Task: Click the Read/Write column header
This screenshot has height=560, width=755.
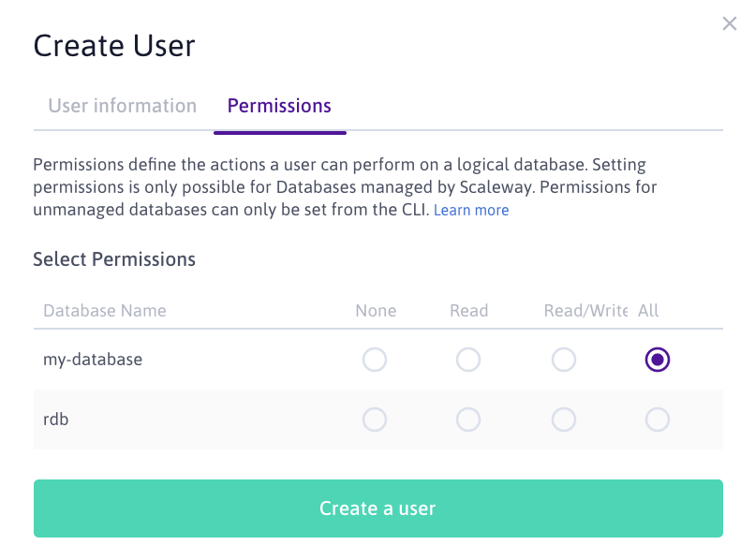Action: [x=585, y=311]
